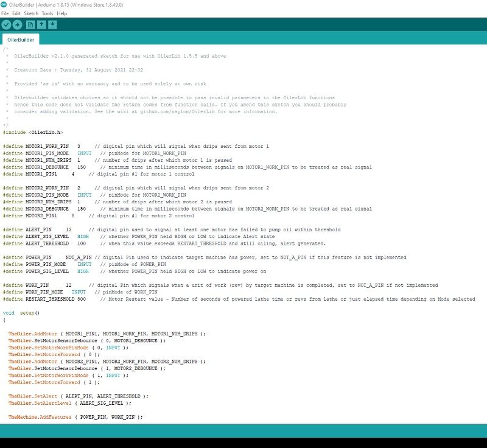Open the Help menu
Screen dimensions: 487x448
pos(62,13)
